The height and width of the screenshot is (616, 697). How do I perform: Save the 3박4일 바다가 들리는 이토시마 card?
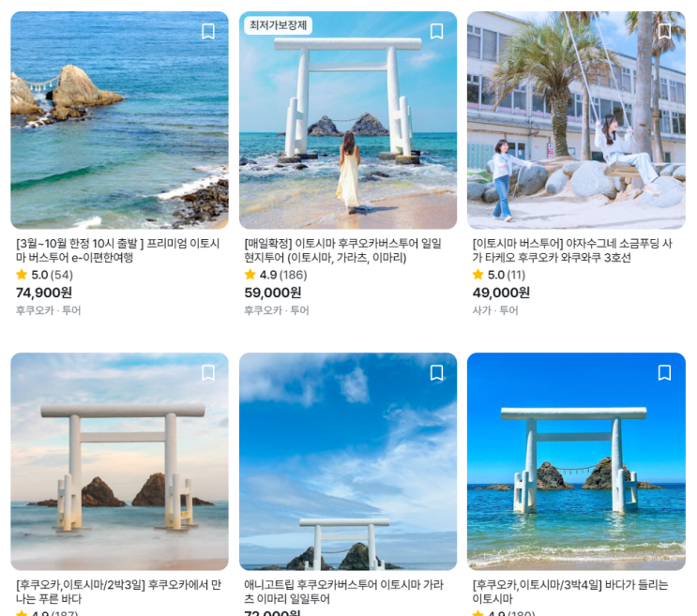[664, 372]
